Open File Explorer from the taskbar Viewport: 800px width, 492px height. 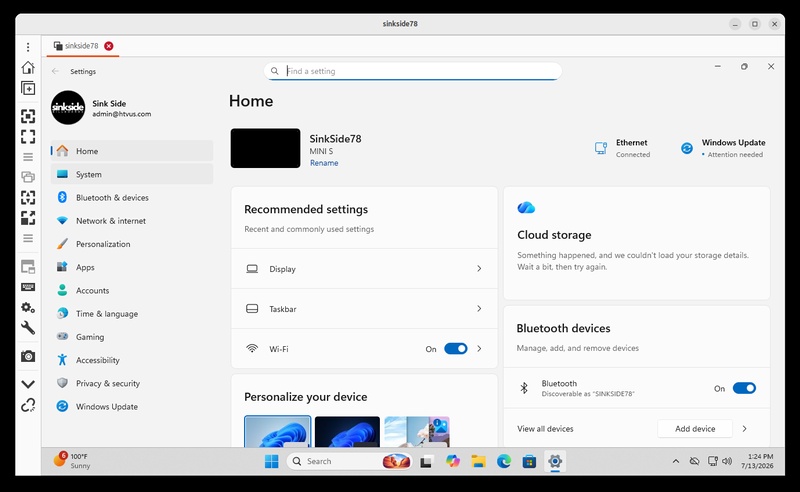tap(478, 461)
